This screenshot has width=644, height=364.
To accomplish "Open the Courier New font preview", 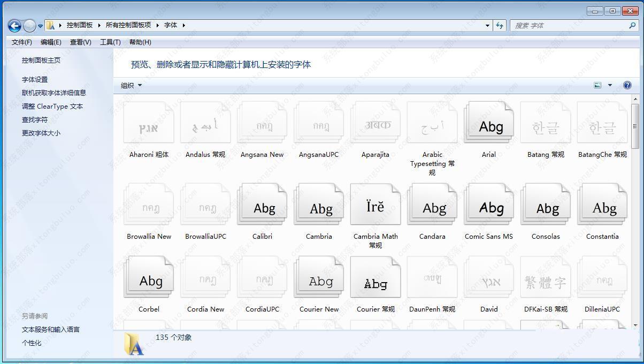I will tap(318, 277).
